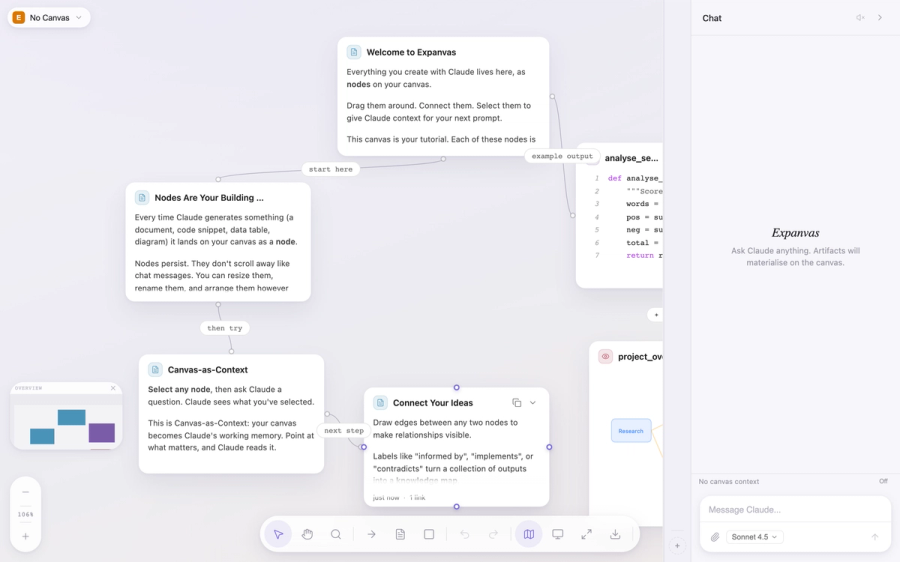Click the next step edge label

tap(344, 431)
